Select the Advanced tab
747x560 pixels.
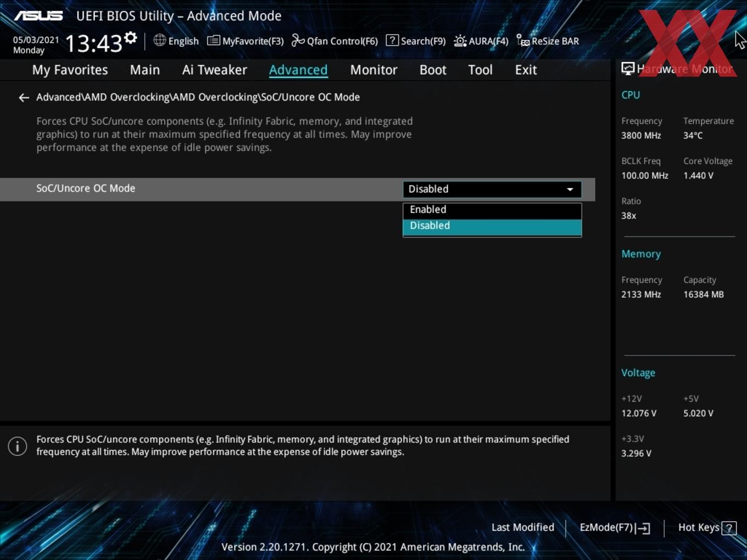click(298, 70)
